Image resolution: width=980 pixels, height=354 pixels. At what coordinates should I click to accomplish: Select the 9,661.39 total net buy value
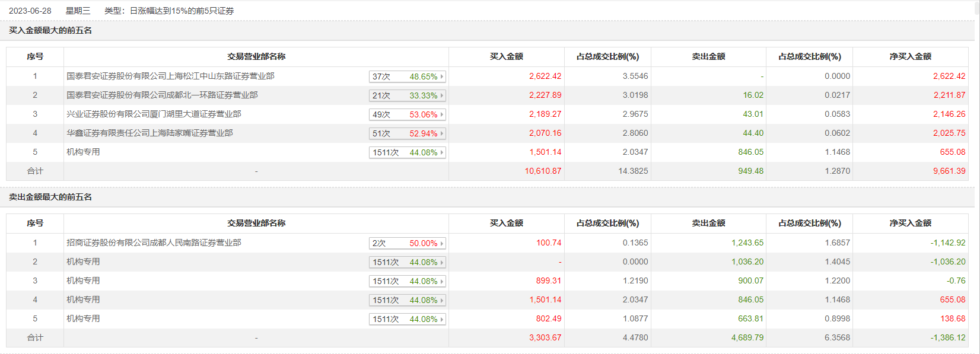[949, 171]
